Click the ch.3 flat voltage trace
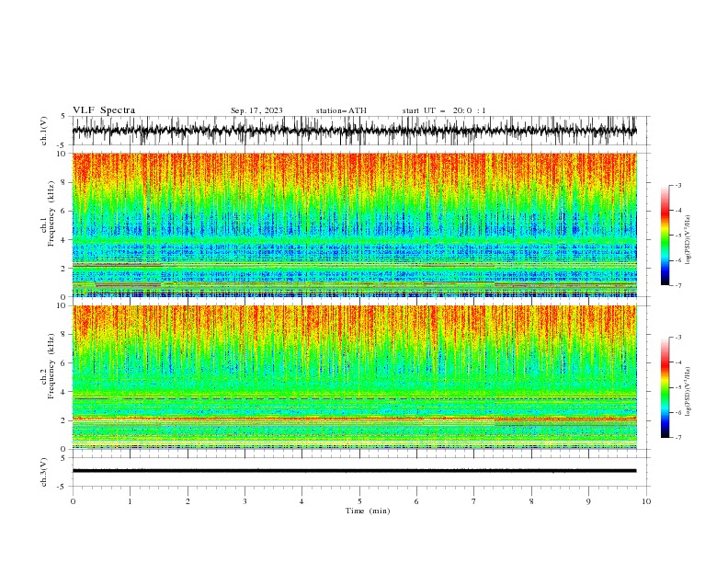Image resolution: width=728 pixels, height=563 pixels. 354,471
